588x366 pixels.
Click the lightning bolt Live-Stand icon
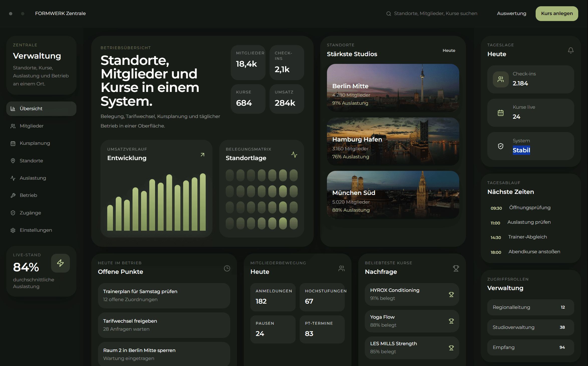pyautogui.click(x=60, y=263)
